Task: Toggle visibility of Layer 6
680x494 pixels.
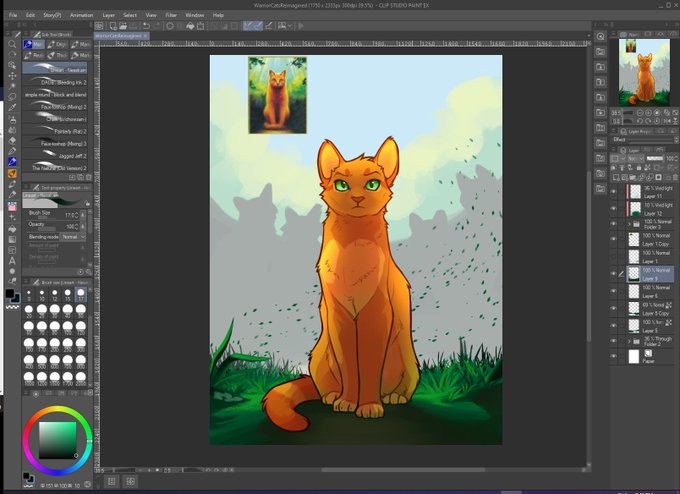Action: (x=613, y=291)
